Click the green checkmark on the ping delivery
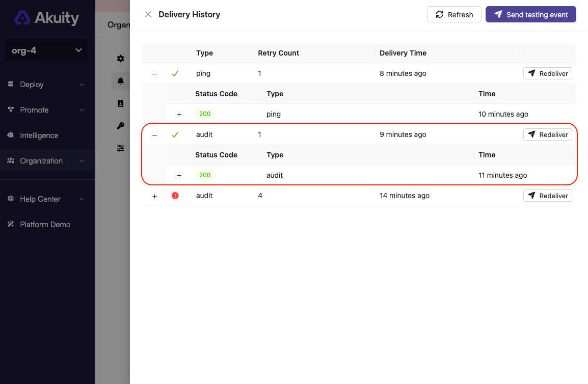Screen dimensions: 588x384 175,73
